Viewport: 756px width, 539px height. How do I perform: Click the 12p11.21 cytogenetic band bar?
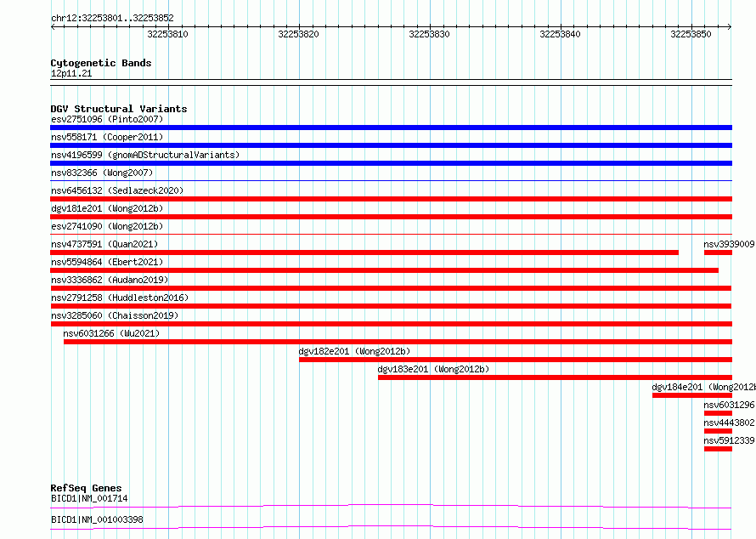(x=391, y=82)
